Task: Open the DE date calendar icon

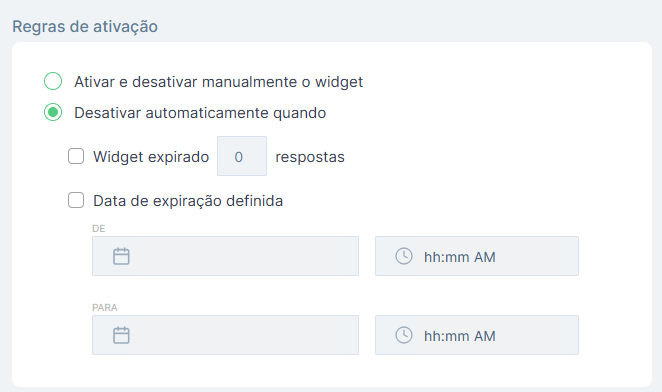Action: coord(121,256)
